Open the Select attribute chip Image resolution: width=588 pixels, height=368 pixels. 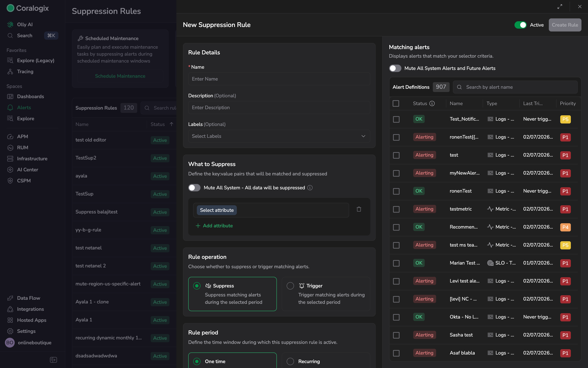(x=217, y=210)
